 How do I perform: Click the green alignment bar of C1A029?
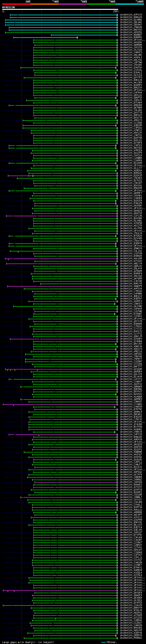point(60,605)
